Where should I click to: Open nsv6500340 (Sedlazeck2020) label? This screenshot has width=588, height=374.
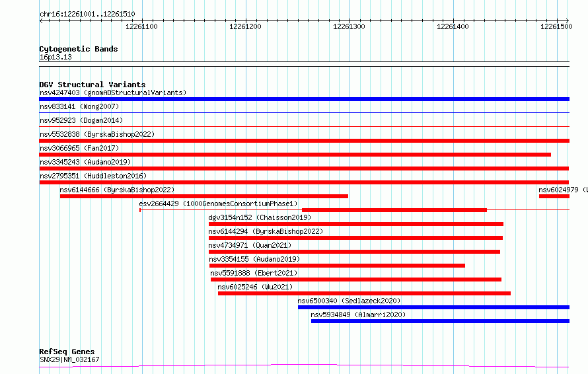coord(349,301)
